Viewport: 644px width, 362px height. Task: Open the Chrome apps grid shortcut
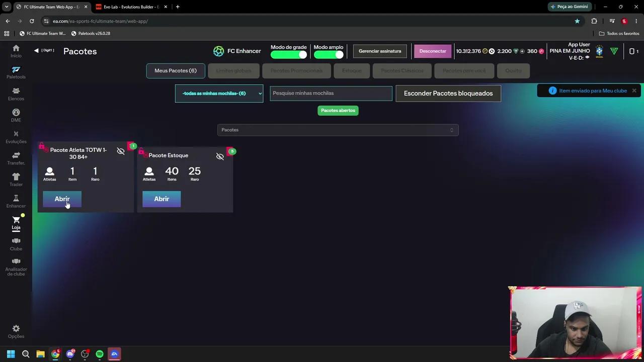click(x=7, y=33)
